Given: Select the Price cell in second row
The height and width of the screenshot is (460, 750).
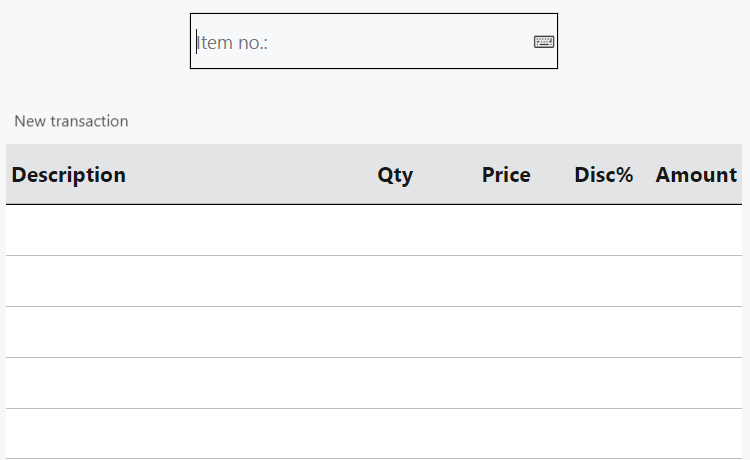Looking at the screenshot, I should click(506, 281).
